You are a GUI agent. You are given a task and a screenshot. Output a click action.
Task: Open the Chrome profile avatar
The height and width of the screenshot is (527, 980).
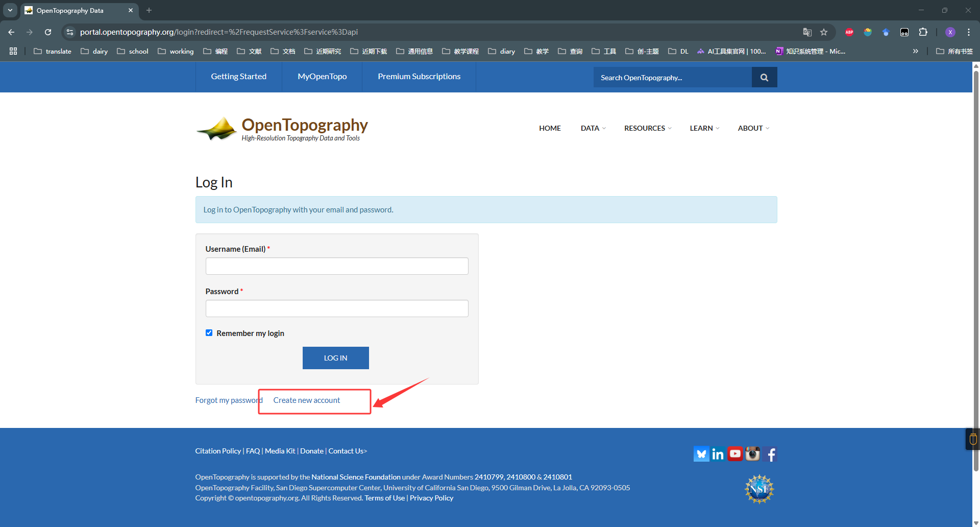tap(950, 32)
